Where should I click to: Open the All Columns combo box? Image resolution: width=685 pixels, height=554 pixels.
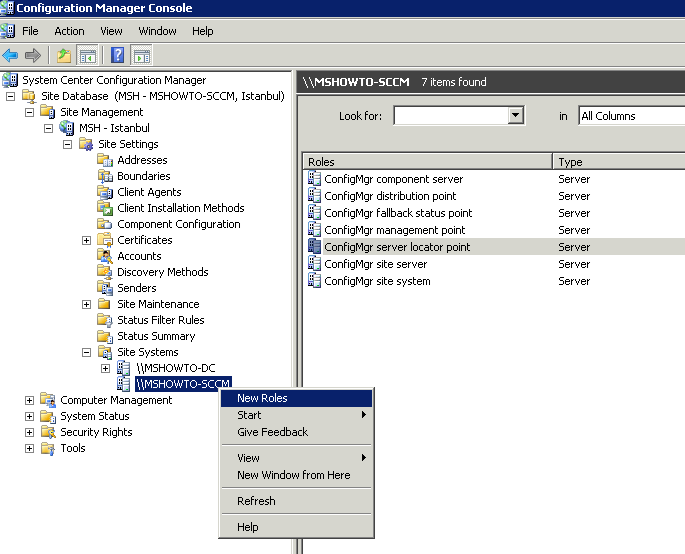tap(632, 116)
